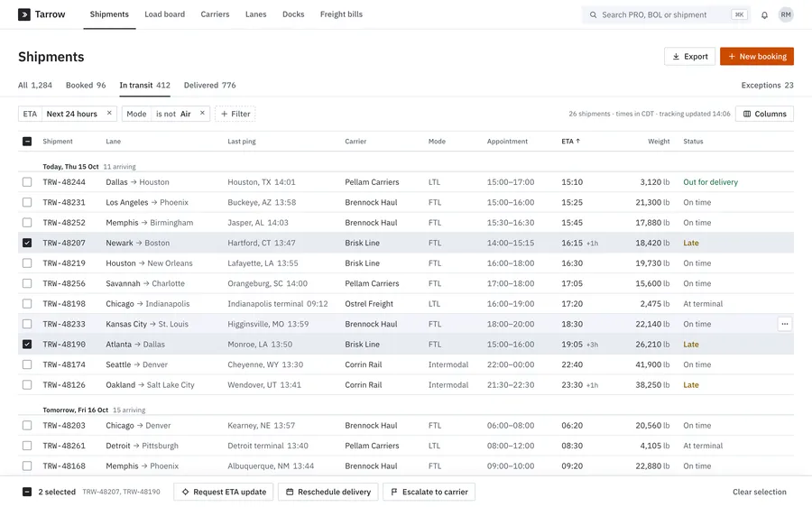The height and width of the screenshot is (507, 812).
Task: Click Late status of TRW-48126
Action: coord(691,385)
